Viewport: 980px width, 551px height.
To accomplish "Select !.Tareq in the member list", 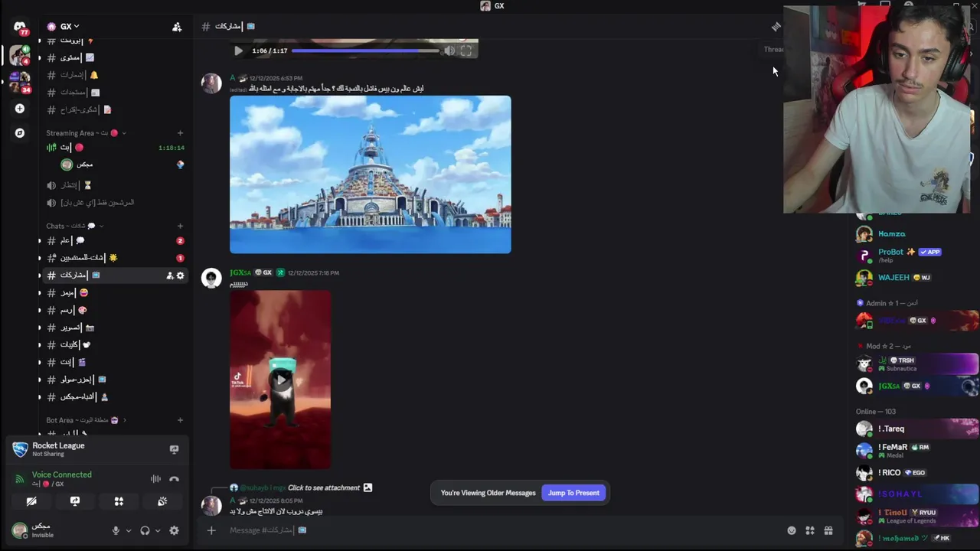I will 916,429.
